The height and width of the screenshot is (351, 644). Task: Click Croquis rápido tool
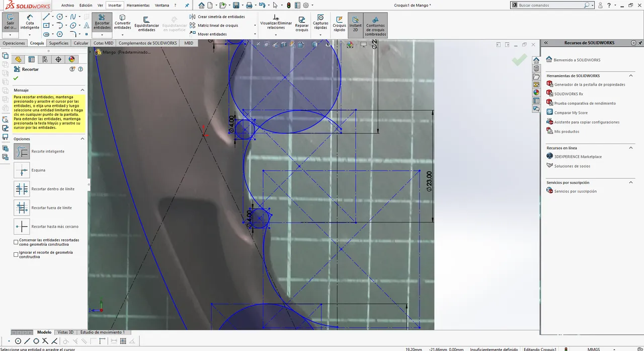click(340, 23)
